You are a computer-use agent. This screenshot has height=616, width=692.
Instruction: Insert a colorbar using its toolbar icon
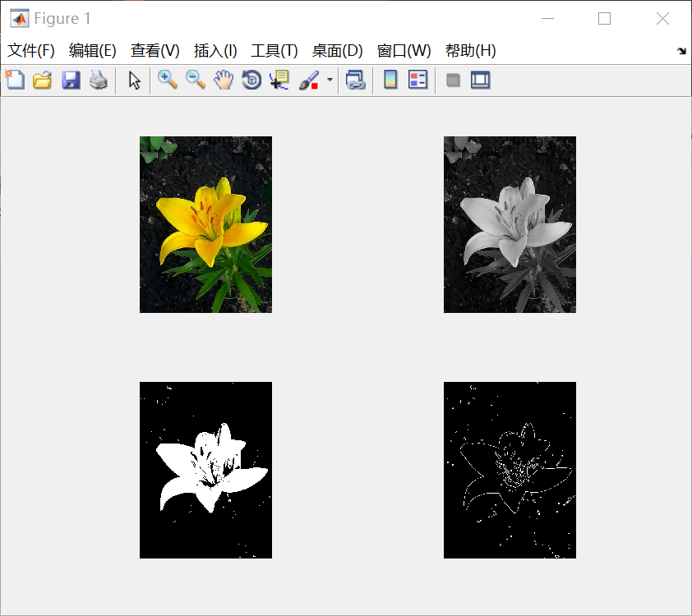(x=389, y=80)
